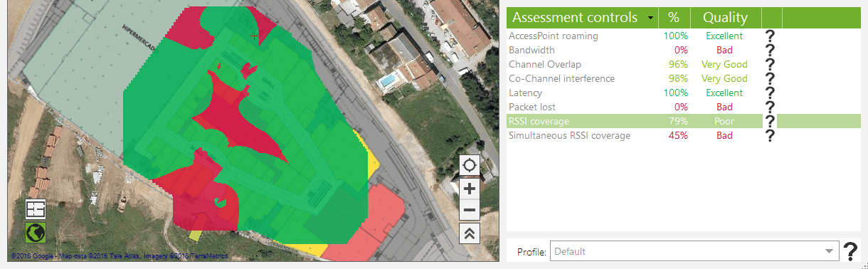This screenshot has height=269, width=868.
Task: Sort by the Quality column header
Action: pyautogui.click(x=725, y=18)
